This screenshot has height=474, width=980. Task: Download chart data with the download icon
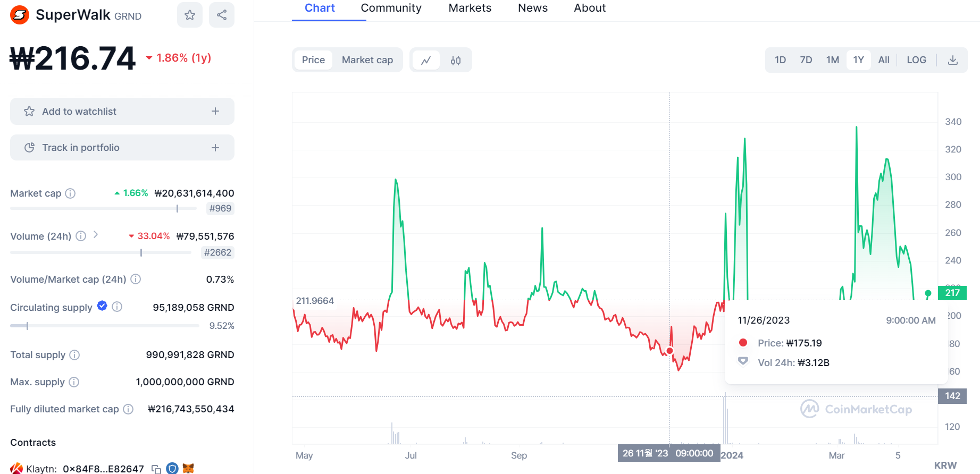[x=953, y=60]
